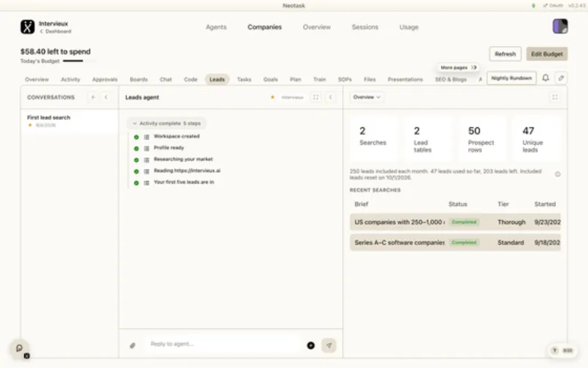Image resolution: width=588 pixels, height=368 pixels.
Task: Click the pencil edit icon beside bell
Action: coord(561,78)
